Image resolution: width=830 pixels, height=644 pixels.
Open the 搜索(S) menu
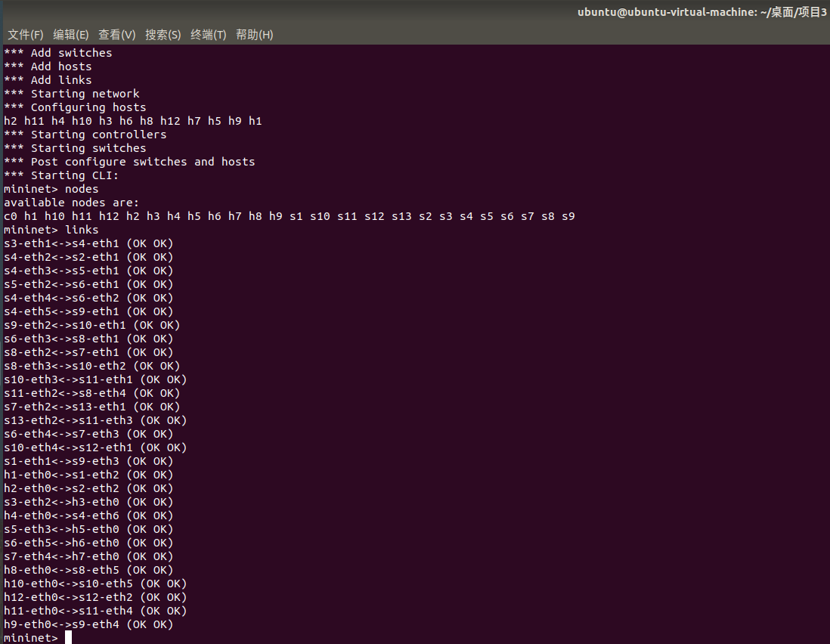(x=163, y=35)
